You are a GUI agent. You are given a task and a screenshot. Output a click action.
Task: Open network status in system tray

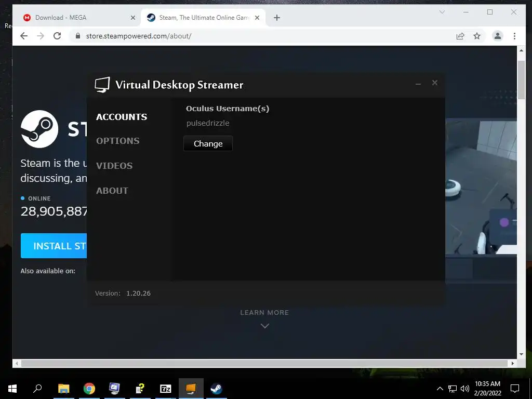pos(453,389)
